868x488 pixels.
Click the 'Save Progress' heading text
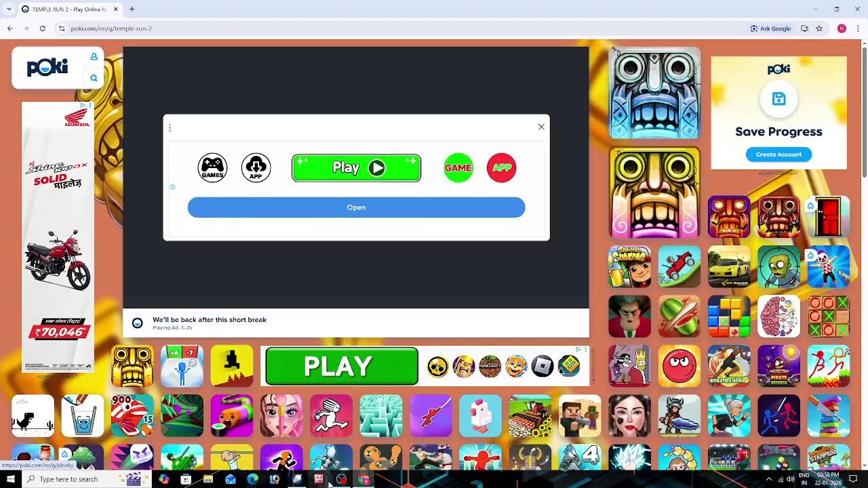(778, 131)
